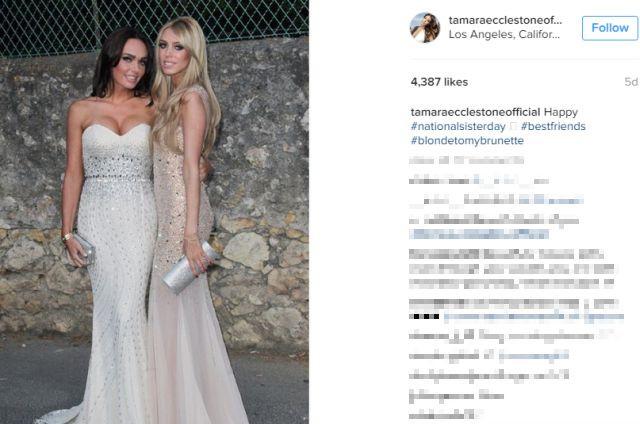Click the black emoji squares in the blurred comments

pyautogui.click(x=424, y=316)
